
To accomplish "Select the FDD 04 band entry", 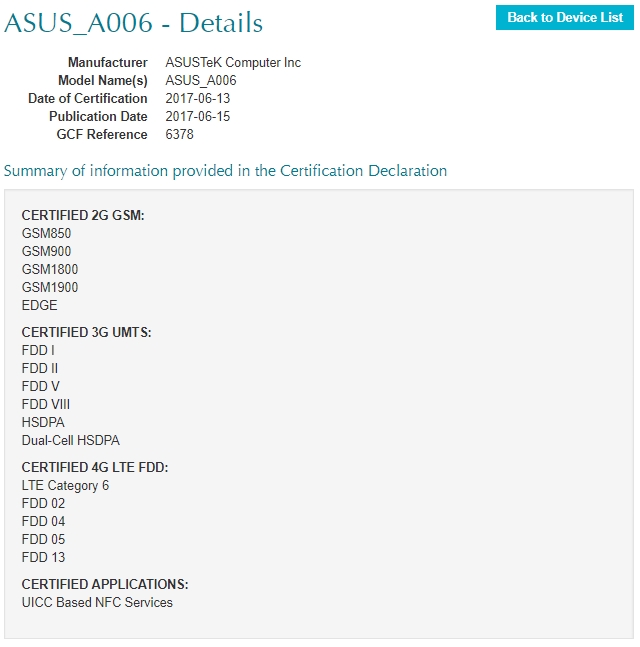I will point(43,522).
